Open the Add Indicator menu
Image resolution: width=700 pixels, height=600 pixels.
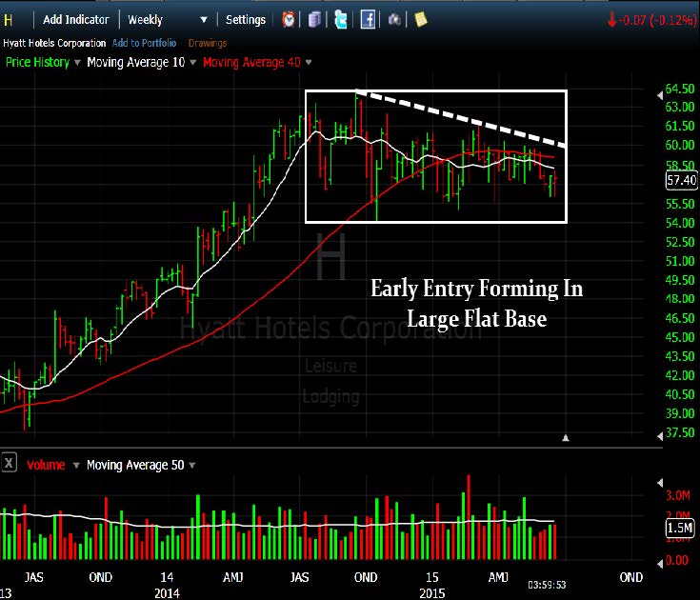click(75, 20)
